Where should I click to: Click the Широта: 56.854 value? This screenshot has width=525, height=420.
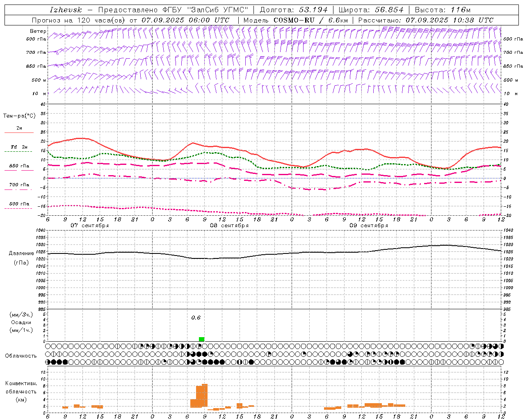pyautogui.click(x=371, y=10)
